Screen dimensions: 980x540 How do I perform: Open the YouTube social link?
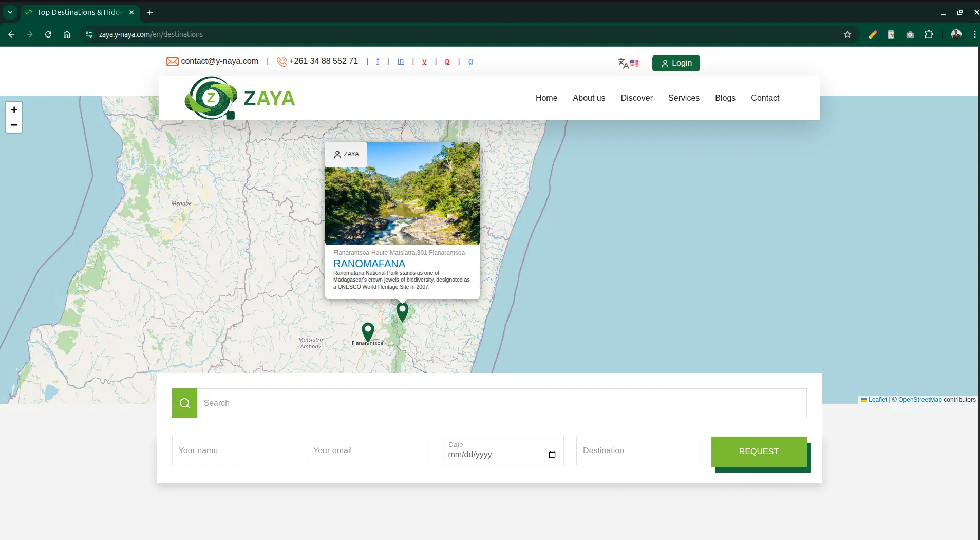pyautogui.click(x=424, y=61)
